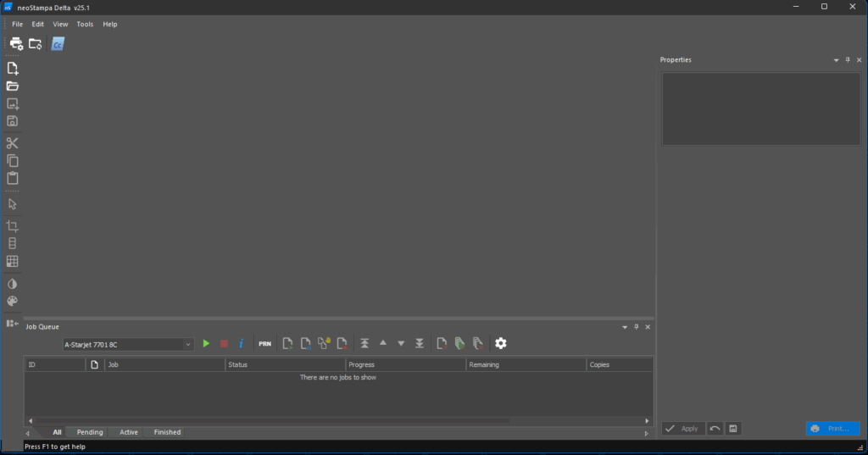Viewport: 868px width, 455px height.
Task: Select the Crop tool in left sidebar
Action: 13,226
